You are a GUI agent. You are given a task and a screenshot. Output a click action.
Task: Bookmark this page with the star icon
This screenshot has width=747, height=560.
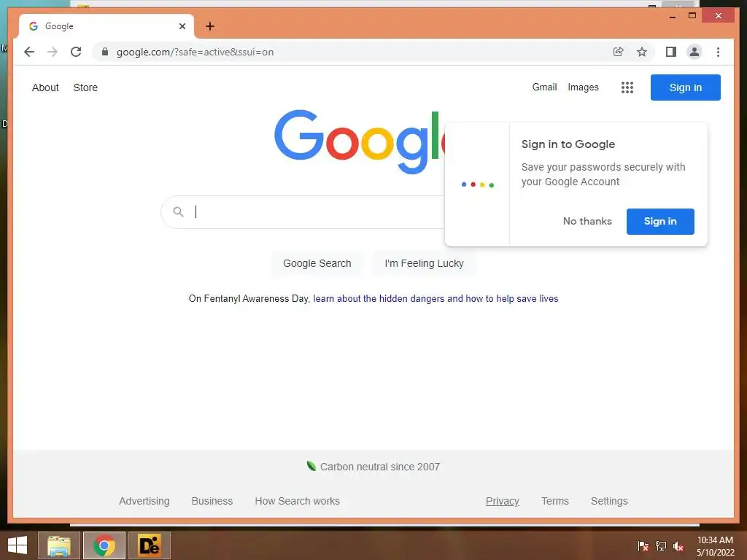click(642, 52)
